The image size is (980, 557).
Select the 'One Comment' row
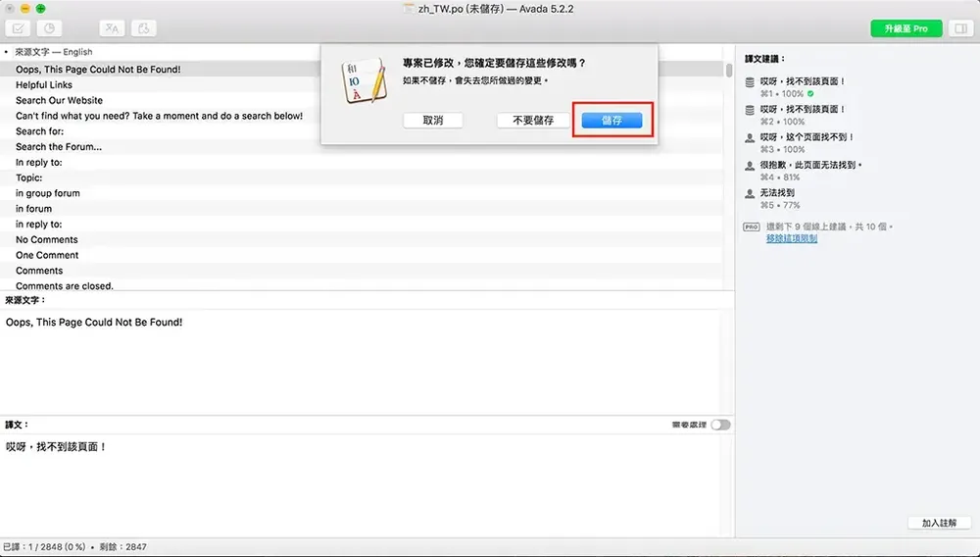point(362,255)
